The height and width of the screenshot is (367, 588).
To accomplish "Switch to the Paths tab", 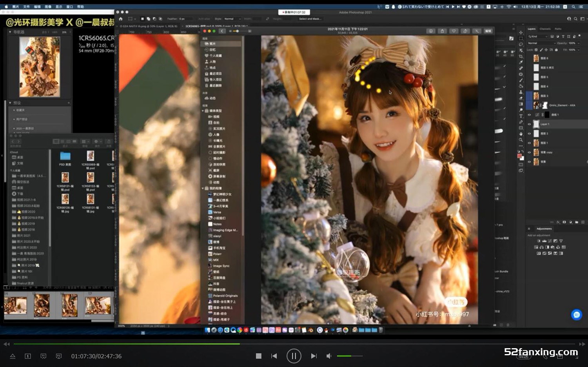I will click(558, 29).
